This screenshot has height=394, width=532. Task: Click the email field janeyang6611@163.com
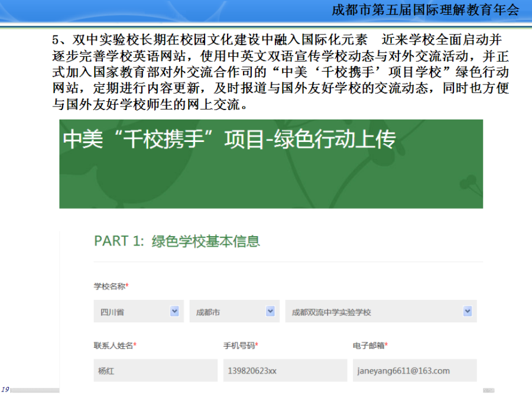click(414, 371)
